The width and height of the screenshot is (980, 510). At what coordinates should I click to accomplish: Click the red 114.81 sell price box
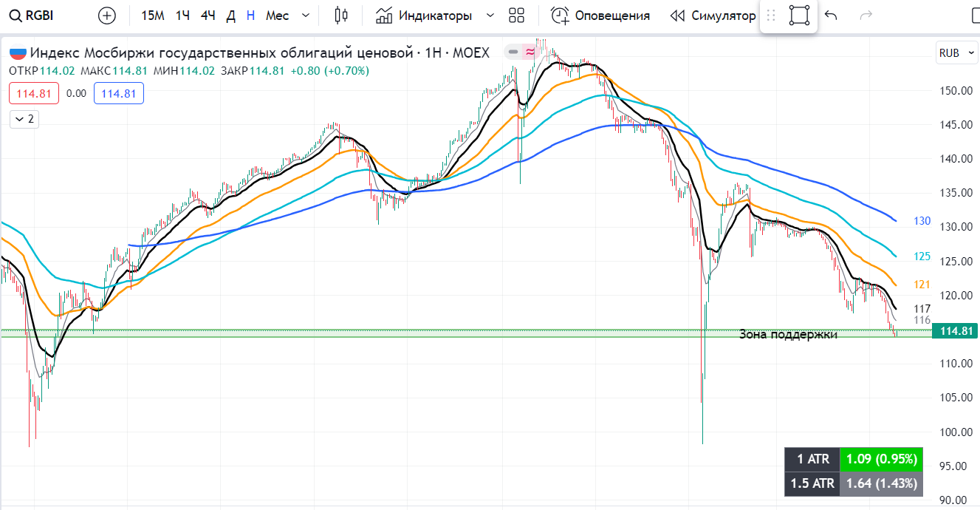click(x=35, y=94)
